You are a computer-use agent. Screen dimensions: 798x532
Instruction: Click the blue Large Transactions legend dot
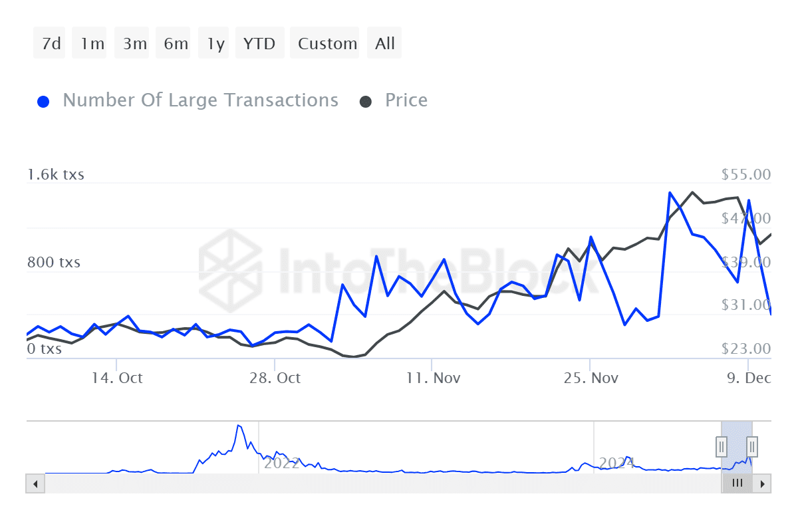point(44,102)
